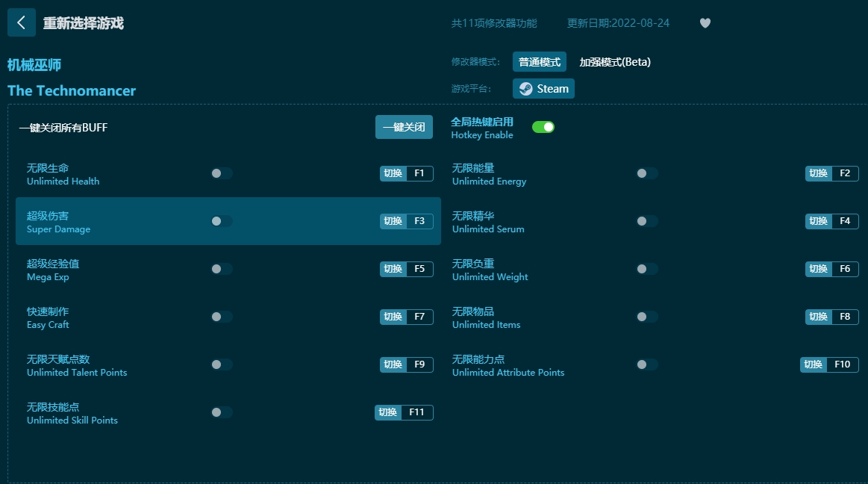Click 重新选择游戏 reselect game label
This screenshot has width=868, height=484.
click(x=84, y=23)
